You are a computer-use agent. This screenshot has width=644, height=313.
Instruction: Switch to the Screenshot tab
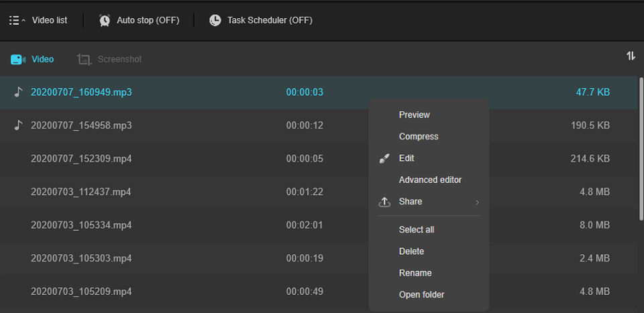[119, 60]
